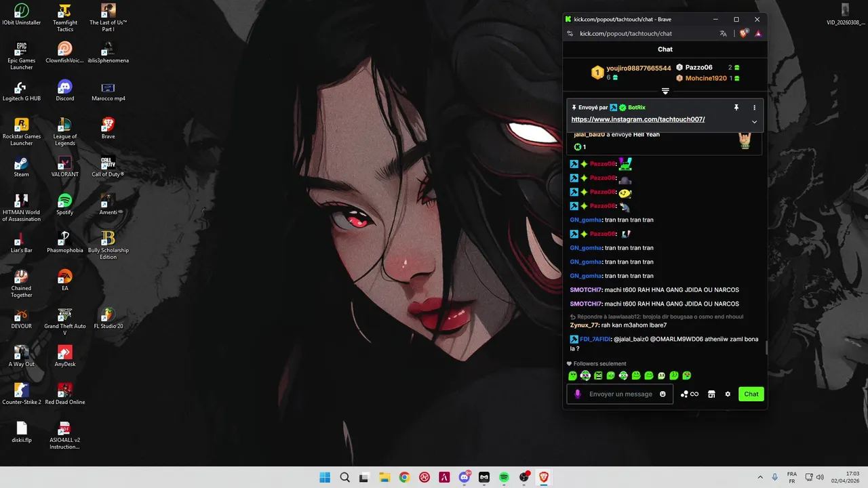Click Zynux_77 username in chat
Screen dimensions: 868x488
pyautogui.click(x=585, y=325)
